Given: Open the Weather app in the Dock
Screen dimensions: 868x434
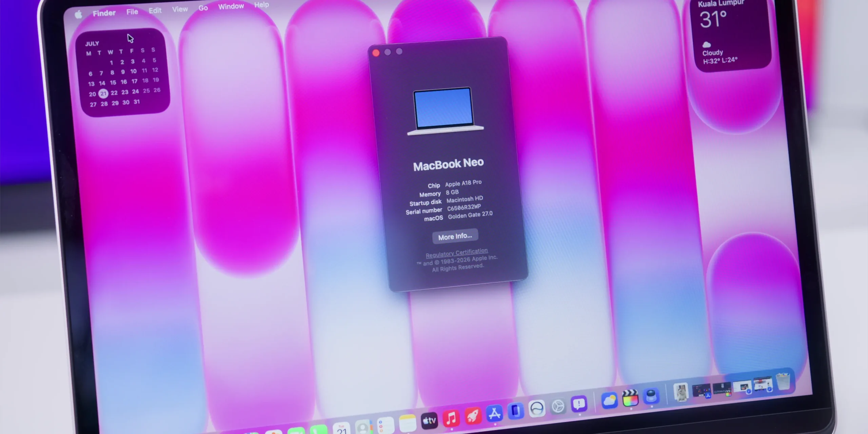Looking at the screenshot, I should click(609, 400).
